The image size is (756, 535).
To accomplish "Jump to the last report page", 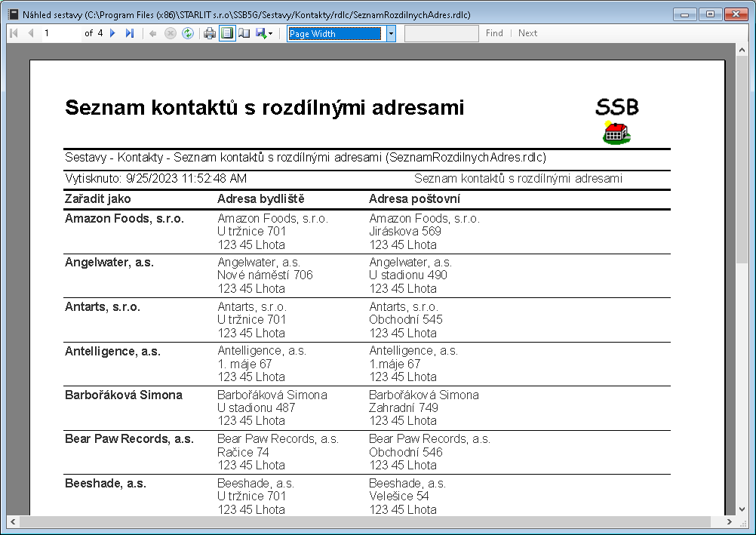I will pos(129,33).
